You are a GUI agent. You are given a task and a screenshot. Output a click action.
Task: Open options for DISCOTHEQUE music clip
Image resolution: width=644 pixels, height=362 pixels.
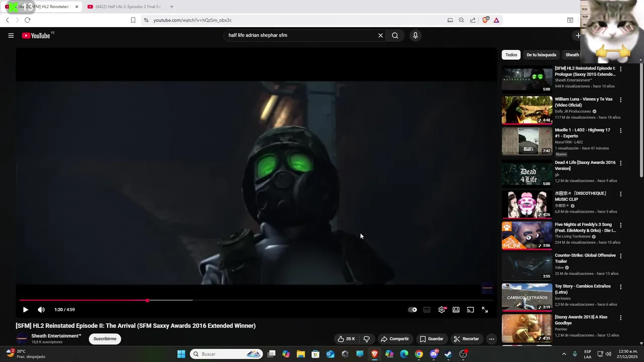[621, 194]
